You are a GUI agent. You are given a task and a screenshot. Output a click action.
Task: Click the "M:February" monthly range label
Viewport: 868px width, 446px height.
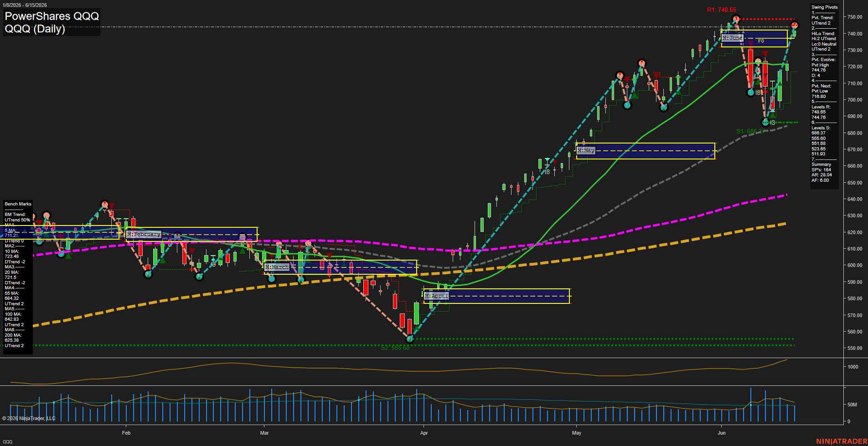[x=144, y=234]
